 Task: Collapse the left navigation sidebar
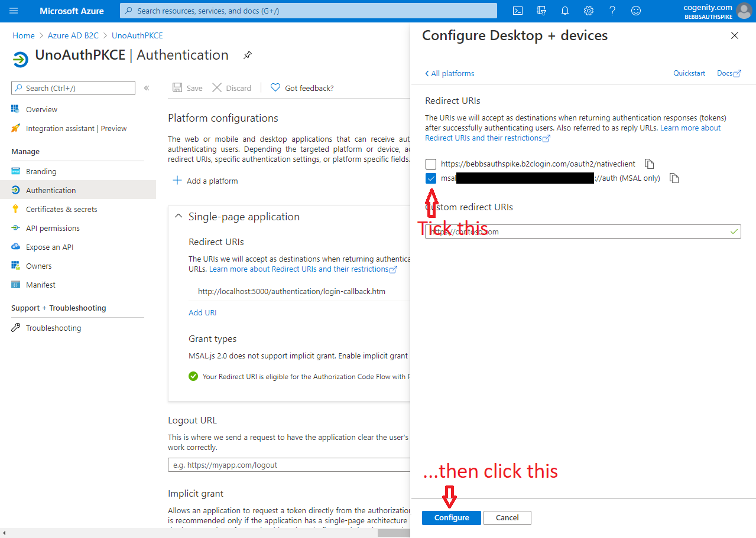click(x=147, y=87)
